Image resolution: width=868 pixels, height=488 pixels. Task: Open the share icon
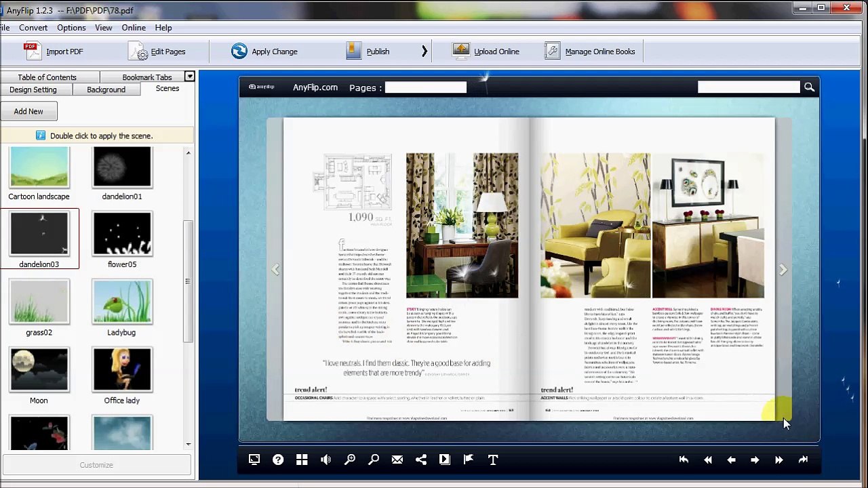[x=421, y=460]
